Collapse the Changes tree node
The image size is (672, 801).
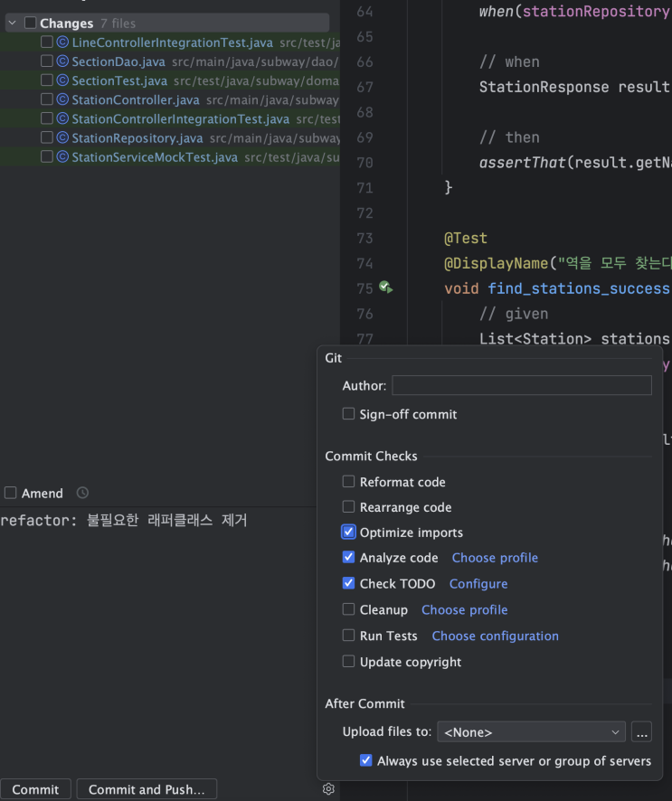tap(13, 23)
